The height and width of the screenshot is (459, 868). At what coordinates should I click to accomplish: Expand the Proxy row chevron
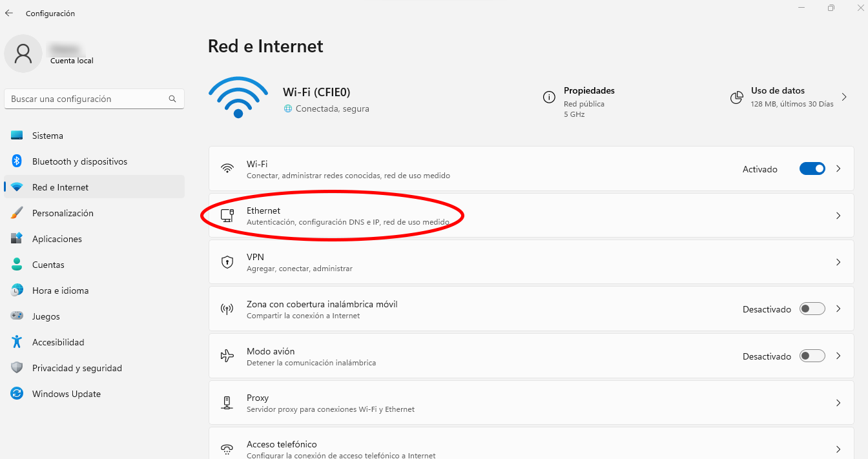tap(838, 403)
